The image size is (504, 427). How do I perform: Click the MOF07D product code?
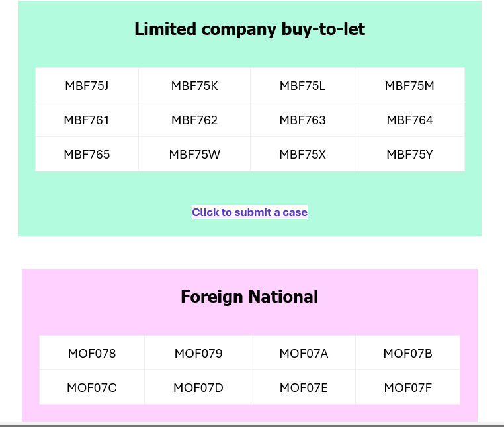198,387
